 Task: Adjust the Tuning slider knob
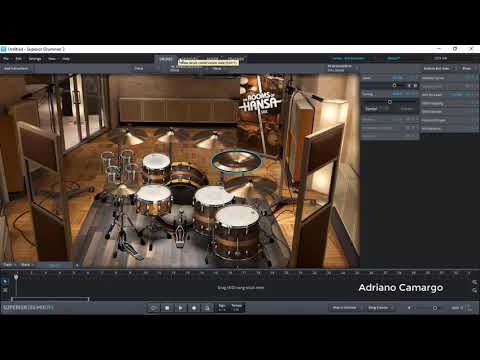(390, 102)
